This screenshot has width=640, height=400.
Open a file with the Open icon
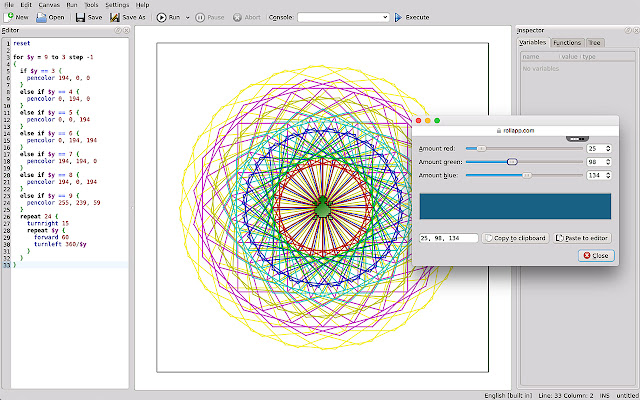pos(41,18)
